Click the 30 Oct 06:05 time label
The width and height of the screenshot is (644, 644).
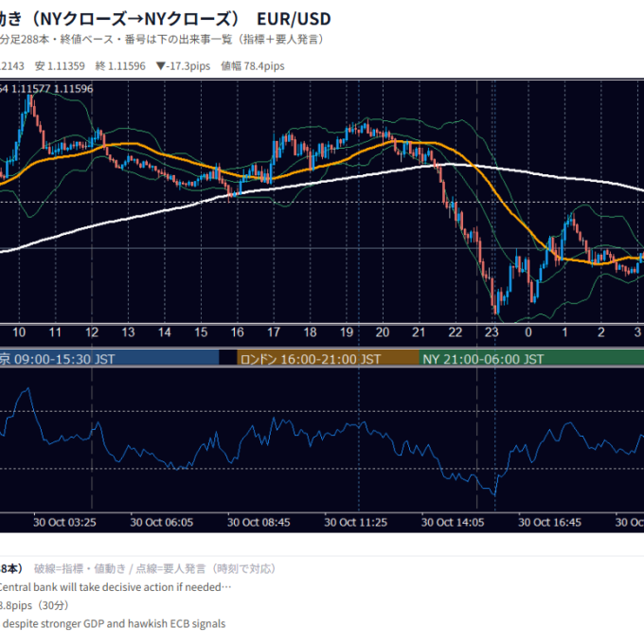161,523
